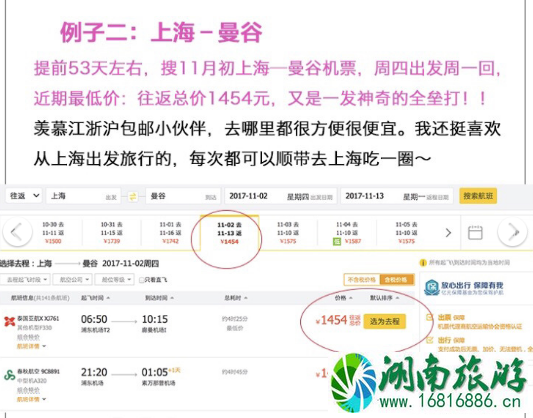
Task: Click small chevron after 11-05 date tab
Action: tap(448, 233)
